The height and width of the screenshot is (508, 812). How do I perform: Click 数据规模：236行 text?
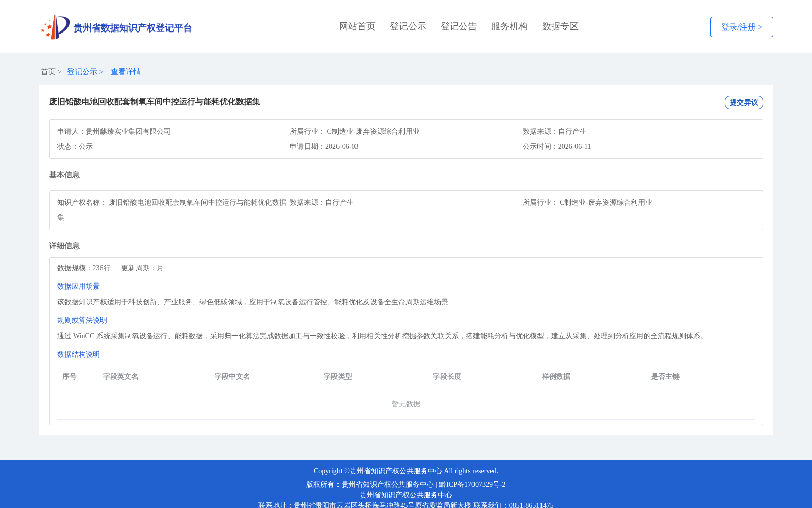(x=84, y=268)
